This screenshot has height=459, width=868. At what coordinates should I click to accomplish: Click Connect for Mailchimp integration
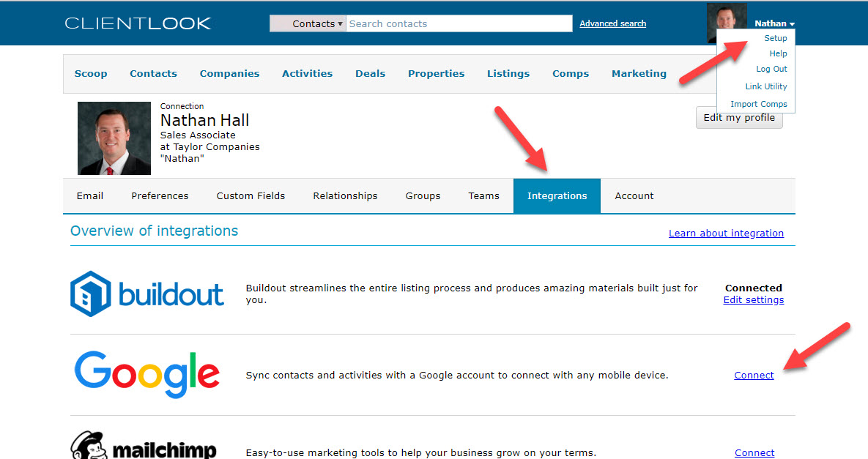click(754, 452)
